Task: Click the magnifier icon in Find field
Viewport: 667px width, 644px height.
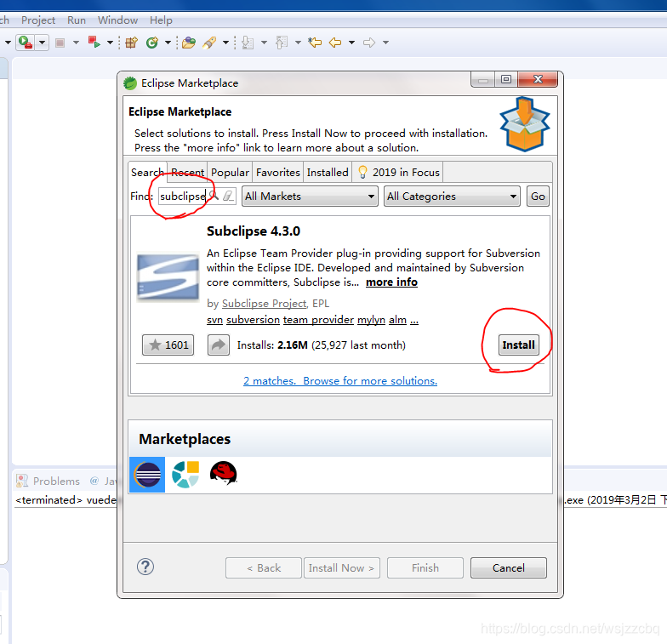Action: click(214, 196)
